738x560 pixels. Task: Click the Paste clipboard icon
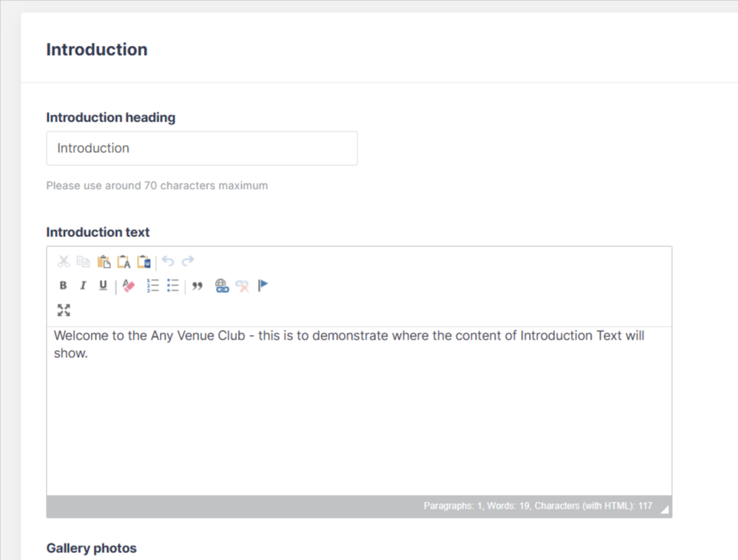pyautogui.click(x=104, y=262)
